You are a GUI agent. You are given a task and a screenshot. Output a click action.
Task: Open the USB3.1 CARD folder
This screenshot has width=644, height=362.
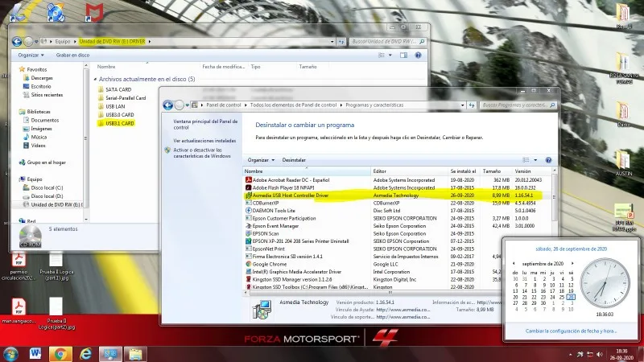[x=116, y=123]
